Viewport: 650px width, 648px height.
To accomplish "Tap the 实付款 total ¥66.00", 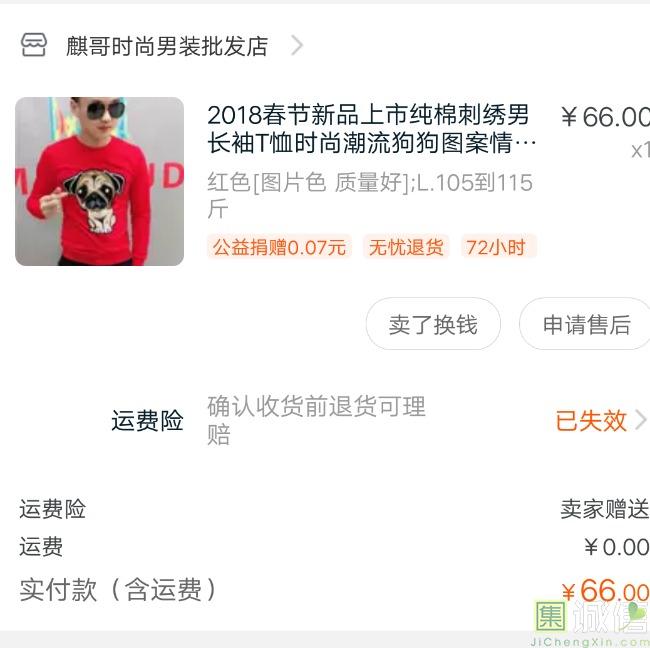I will (605, 590).
